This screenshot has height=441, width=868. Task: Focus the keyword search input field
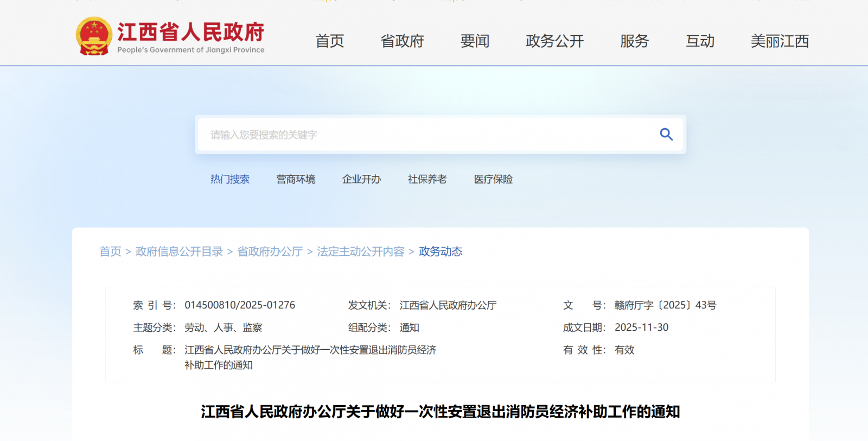click(x=423, y=135)
